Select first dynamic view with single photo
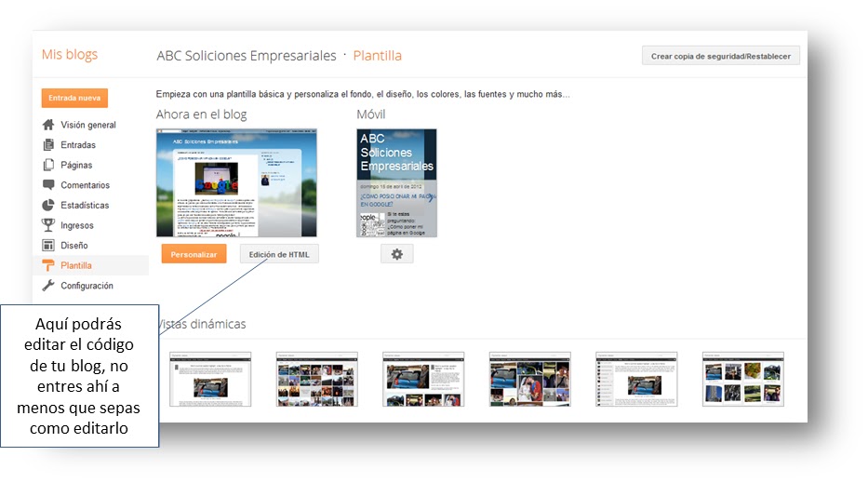 tap(210, 380)
